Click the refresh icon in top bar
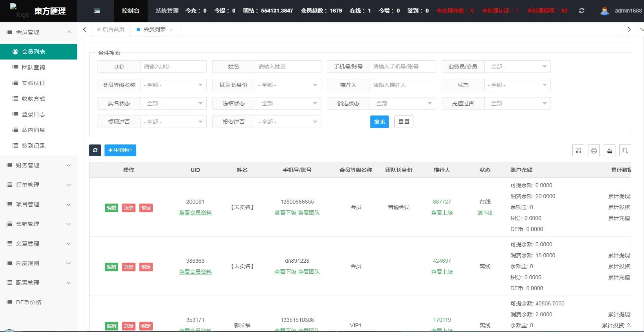This screenshot has height=332, width=644. (581, 11)
